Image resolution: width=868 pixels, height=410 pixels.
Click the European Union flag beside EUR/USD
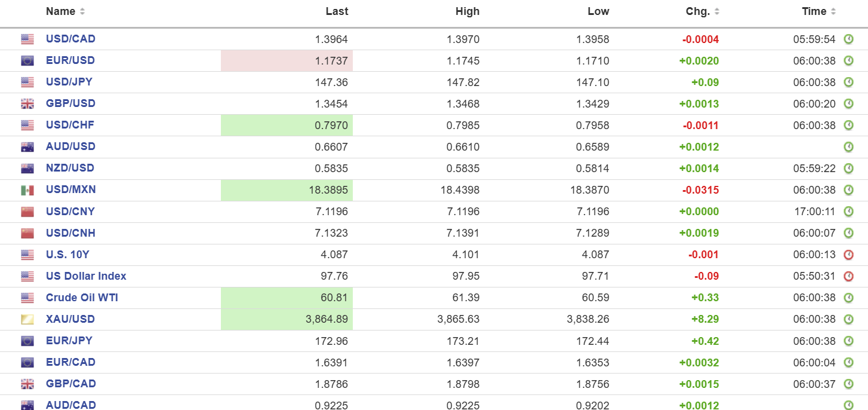(27, 61)
